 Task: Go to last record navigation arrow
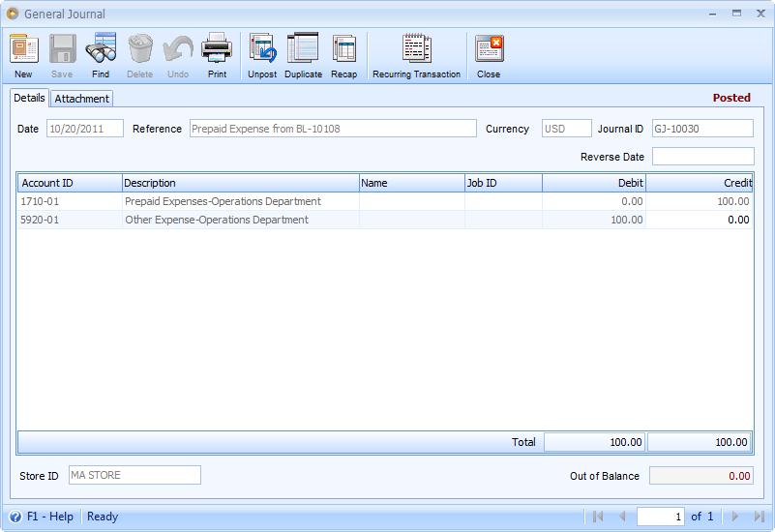point(760,517)
